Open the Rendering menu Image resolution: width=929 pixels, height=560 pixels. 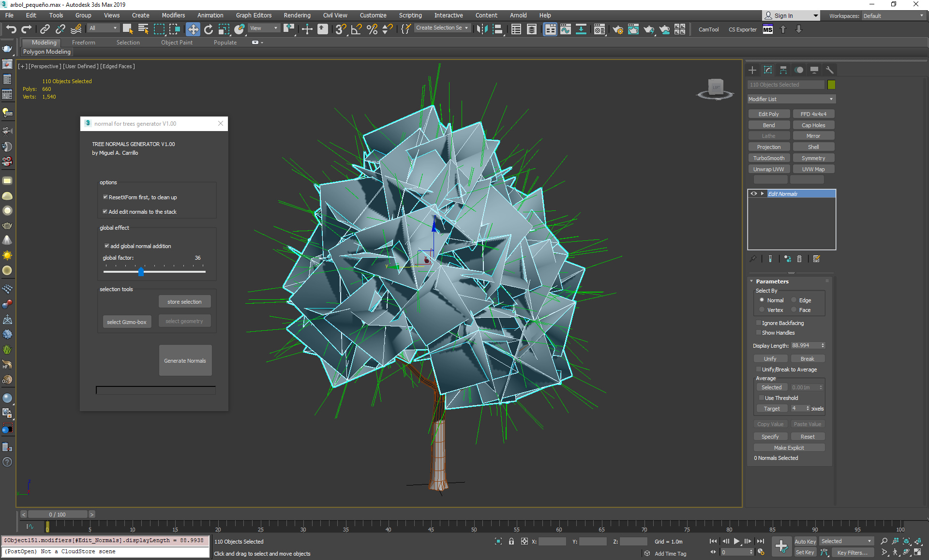coord(297,15)
